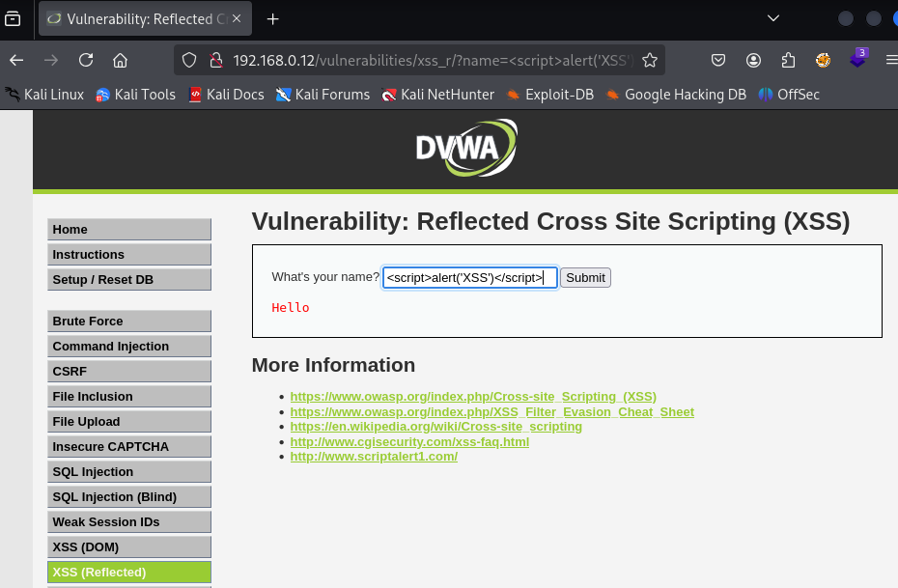Screen dimensions: 898x588
Task: Open Setup / Reset DB
Action: [x=129, y=280]
